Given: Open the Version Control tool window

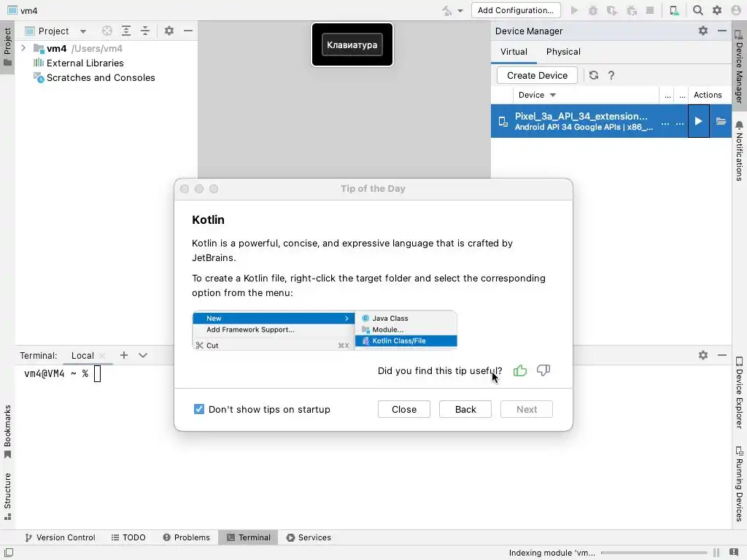Looking at the screenshot, I should click(x=60, y=537).
